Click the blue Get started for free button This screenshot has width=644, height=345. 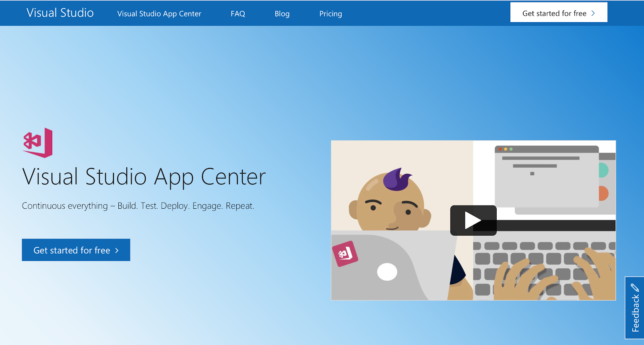[x=76, y=250]
